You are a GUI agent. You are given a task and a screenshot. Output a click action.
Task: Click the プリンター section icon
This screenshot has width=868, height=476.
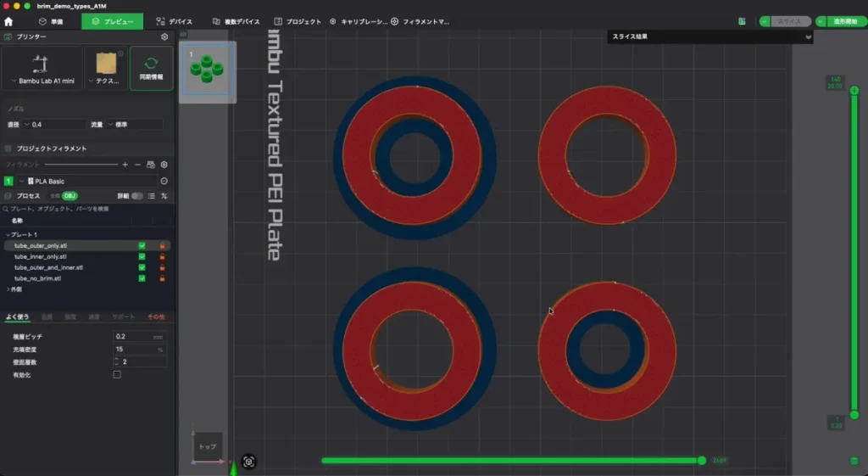[x=8, y=36]
